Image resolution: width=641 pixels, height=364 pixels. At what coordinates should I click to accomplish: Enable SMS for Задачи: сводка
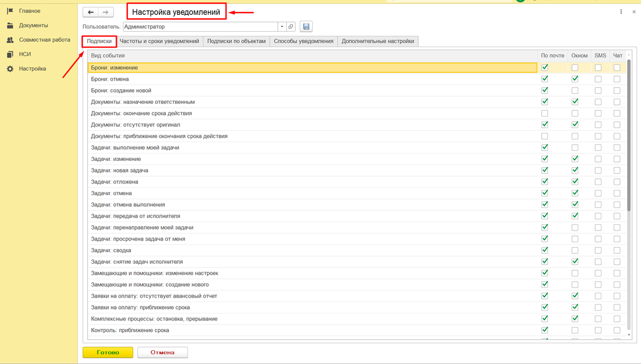tap(598, 251)
